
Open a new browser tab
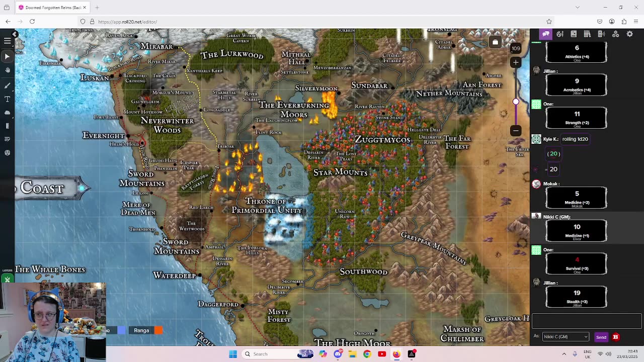[x=97, y=8]
